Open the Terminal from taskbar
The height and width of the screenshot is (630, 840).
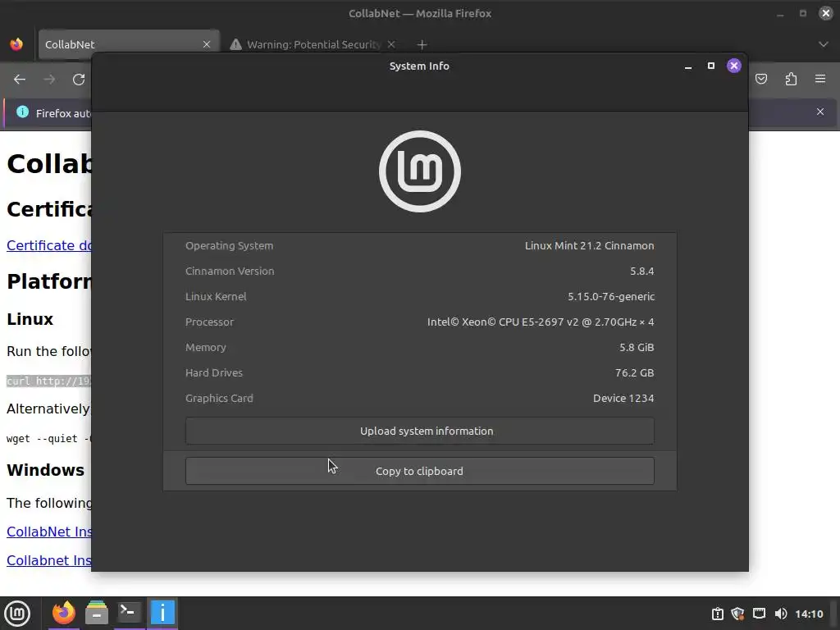(x=129, y=613)
